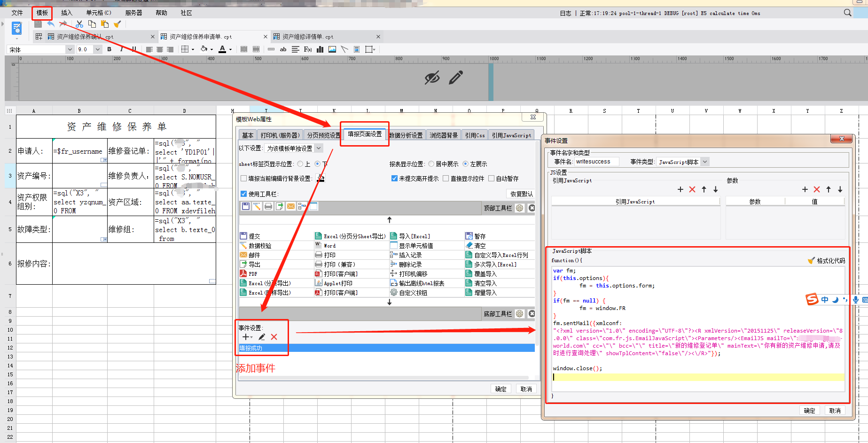Click the 恢复默认 button
The height and width of the screenshot is (443, 868).
pyautogui.click(x=521, y=194)
